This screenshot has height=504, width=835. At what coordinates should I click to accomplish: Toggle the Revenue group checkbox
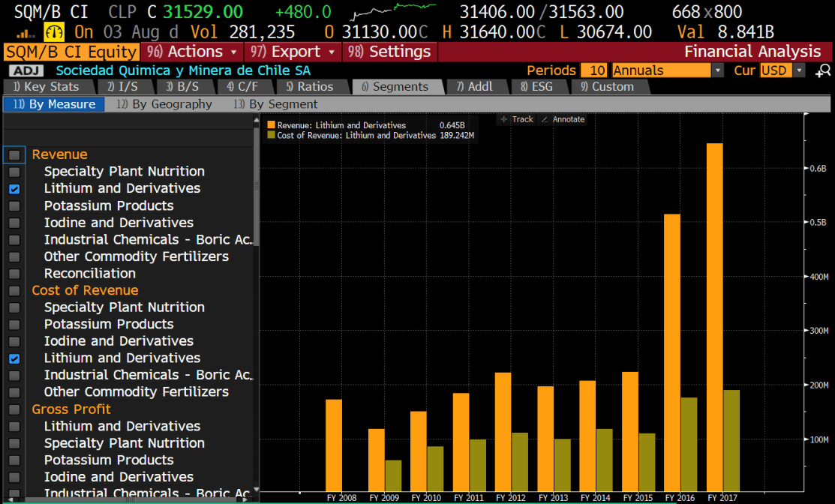coord(14,154)
